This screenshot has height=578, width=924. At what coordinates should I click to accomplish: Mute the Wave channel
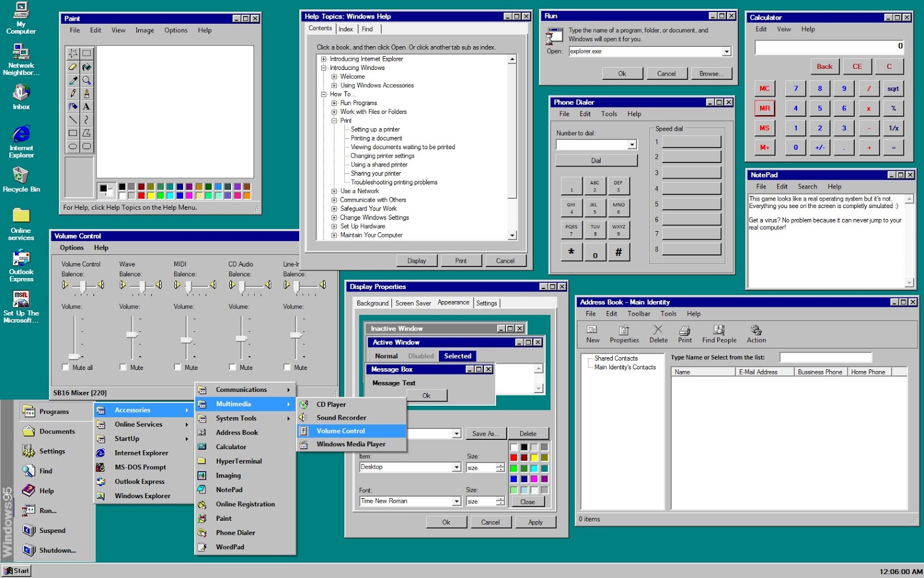(x=122, y=366)
